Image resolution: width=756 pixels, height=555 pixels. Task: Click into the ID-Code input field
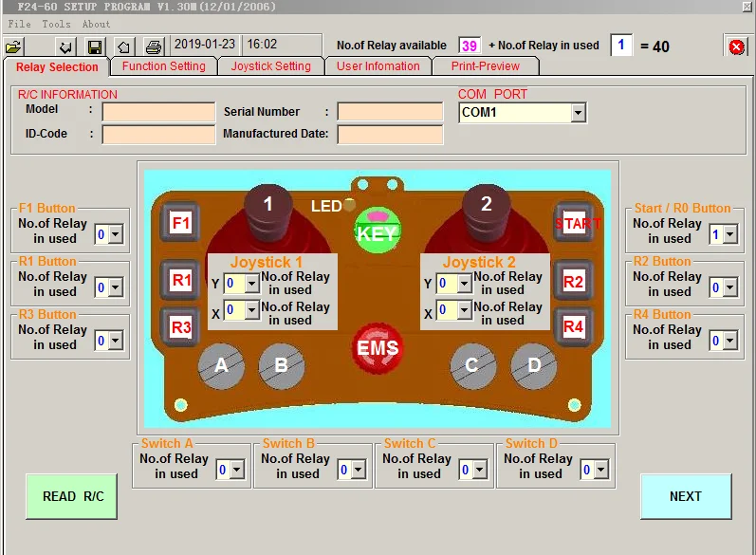coord(158,135)
